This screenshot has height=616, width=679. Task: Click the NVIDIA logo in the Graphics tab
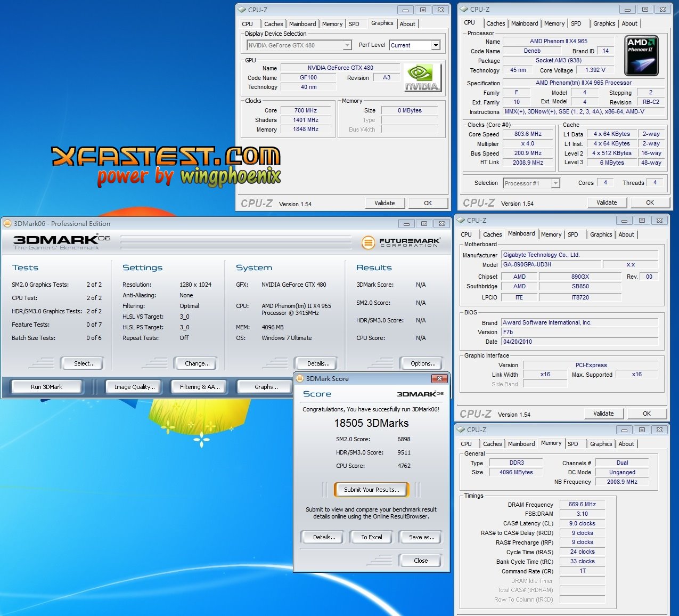point(422,78)
